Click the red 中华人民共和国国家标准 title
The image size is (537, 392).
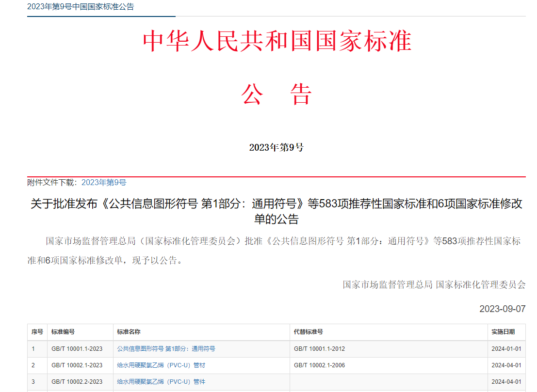[x=277, y=42]
